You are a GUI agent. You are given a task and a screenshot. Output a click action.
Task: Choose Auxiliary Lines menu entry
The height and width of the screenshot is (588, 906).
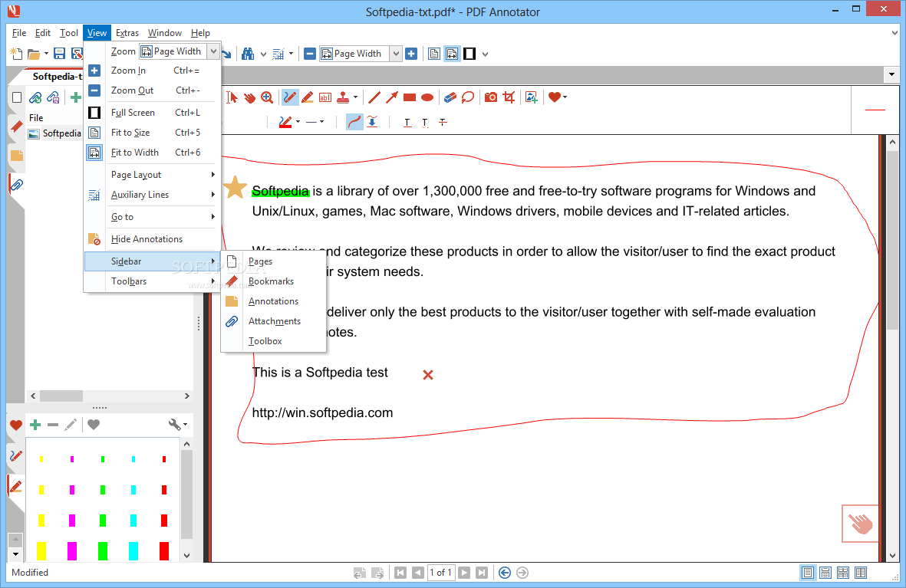point(153,195)
